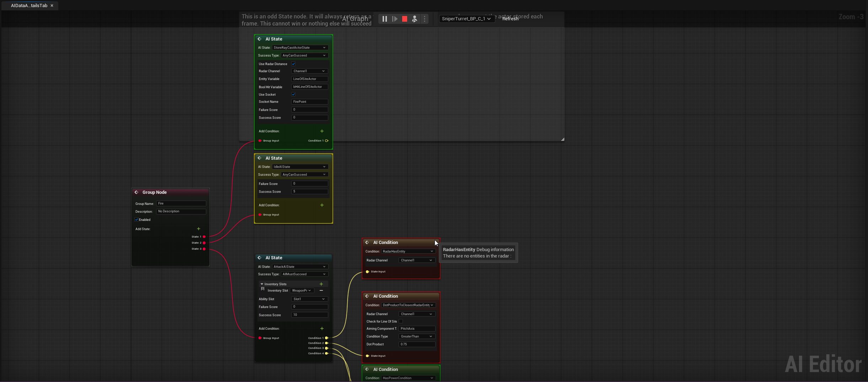Click the eject from player icon
The image size is (868, 382).
pyautogui.click(x=415, y=19)
